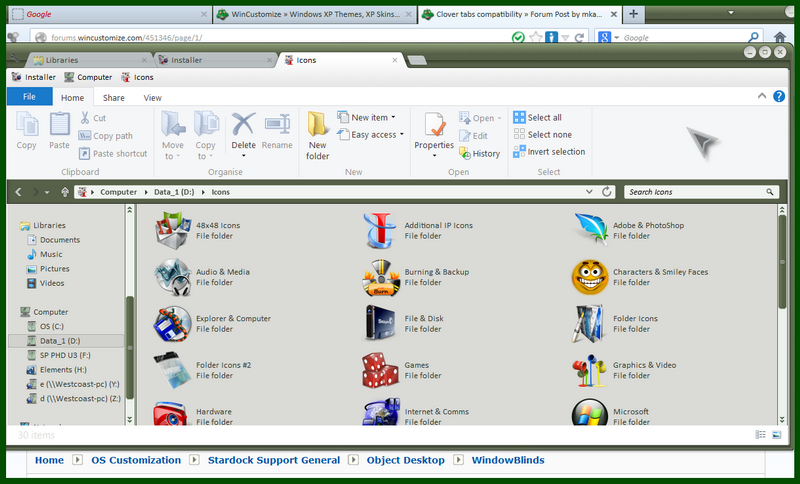
Task: Switch to large icons view in status bar
Action: [x=777, y=435]
